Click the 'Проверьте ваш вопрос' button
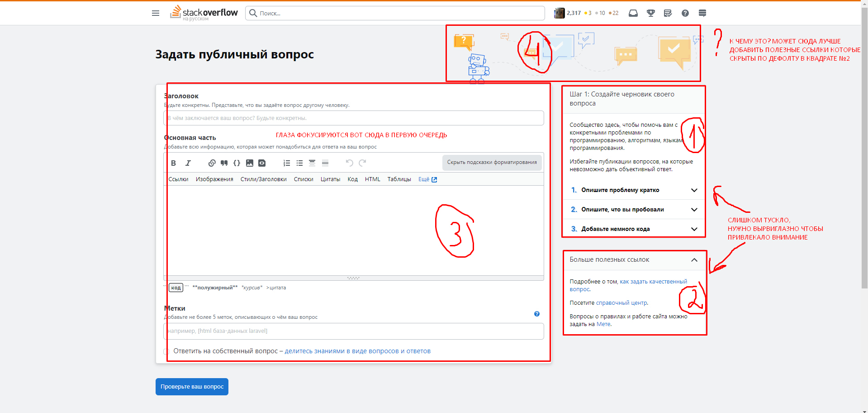868x413 pixels. click(192, 387)
